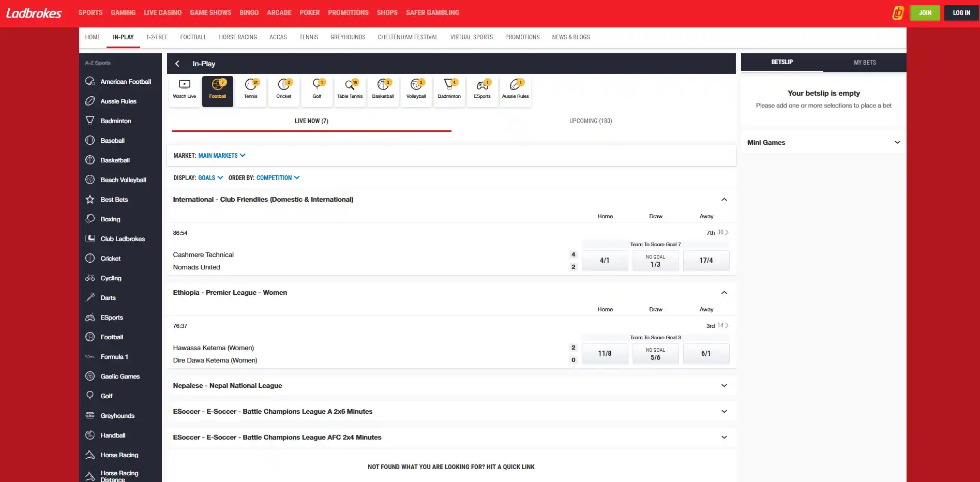Select the Golf in-play icon
Viewport: 980px width, 482px height.
point(317,92)
